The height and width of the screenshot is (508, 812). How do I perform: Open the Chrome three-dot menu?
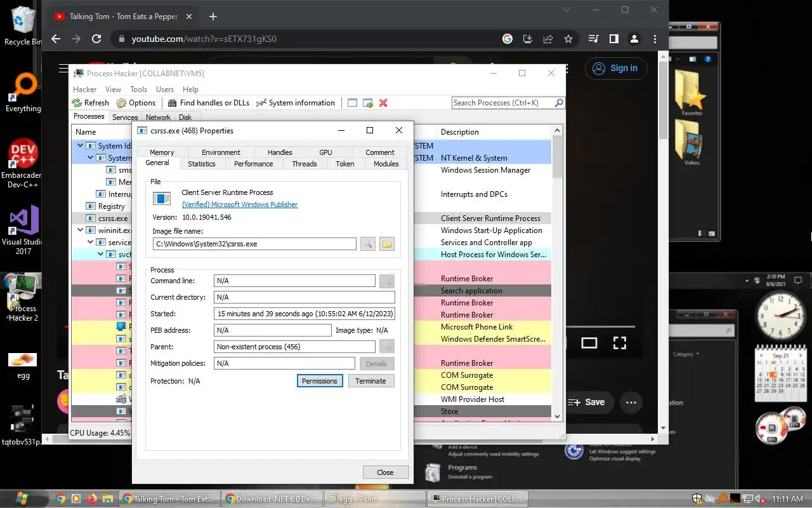[655, 39]
